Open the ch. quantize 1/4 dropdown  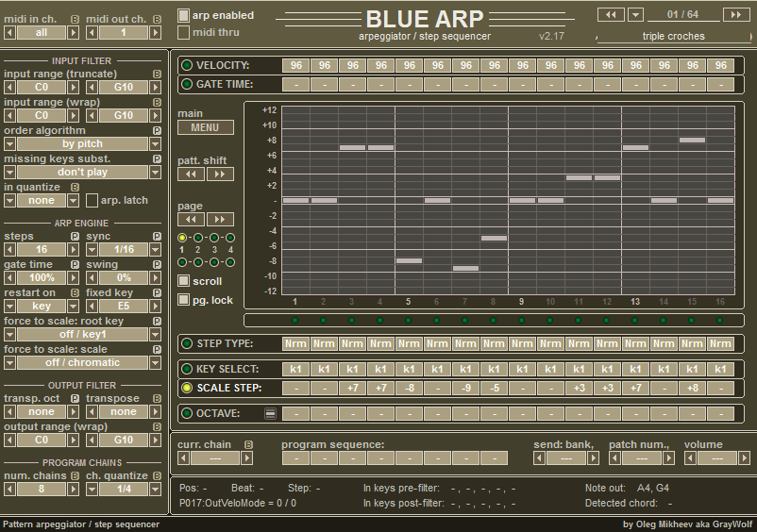coord(155,489)
